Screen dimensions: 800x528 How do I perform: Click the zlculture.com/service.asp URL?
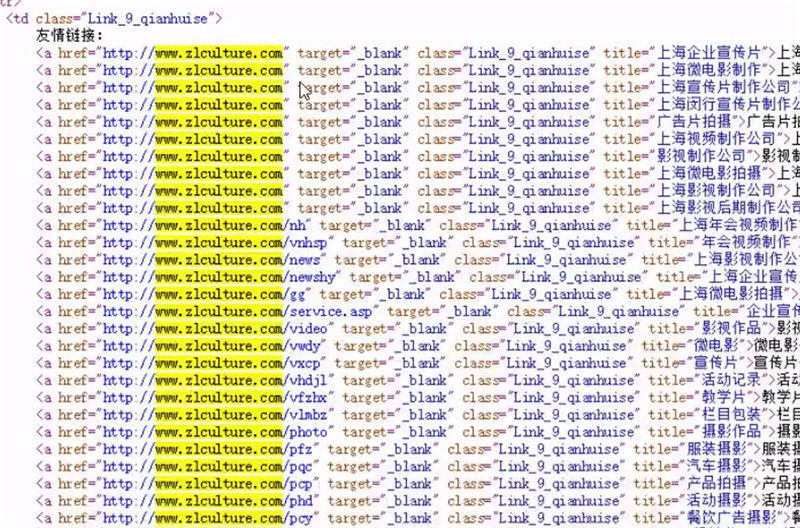point(260,311)
